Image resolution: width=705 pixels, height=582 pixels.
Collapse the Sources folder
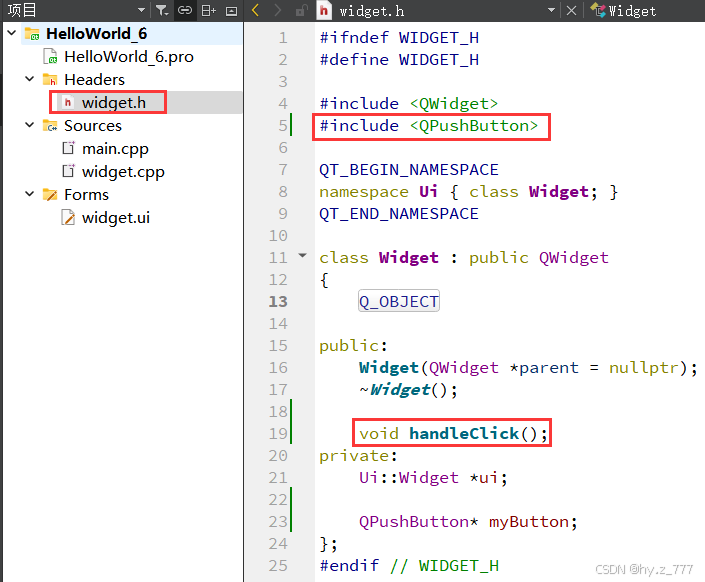pyautogui.click(x=30, y=125)
